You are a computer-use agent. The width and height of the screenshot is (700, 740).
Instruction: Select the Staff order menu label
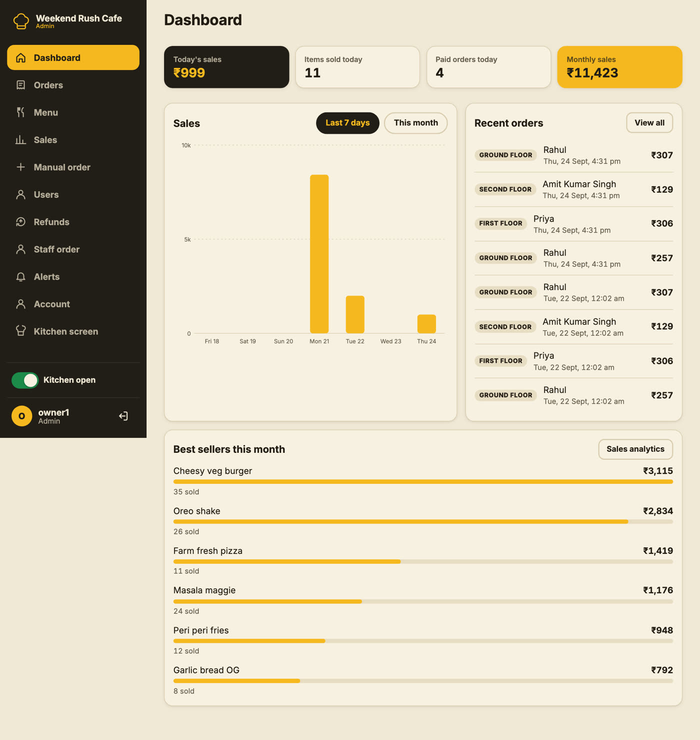[x=56, y=249]
